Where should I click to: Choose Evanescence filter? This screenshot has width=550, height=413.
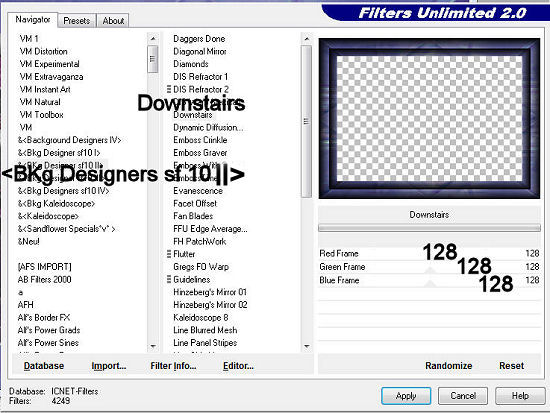[198, 191]
